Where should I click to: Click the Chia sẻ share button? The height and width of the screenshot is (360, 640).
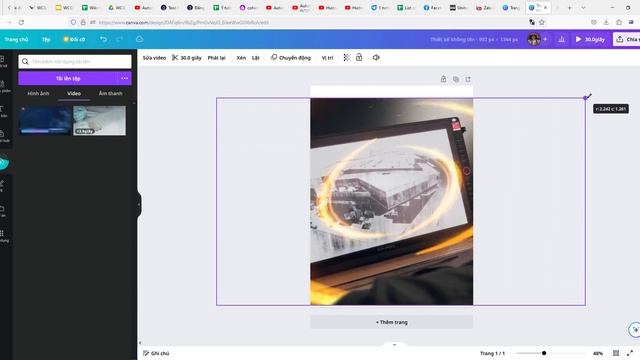click(627, 39)
